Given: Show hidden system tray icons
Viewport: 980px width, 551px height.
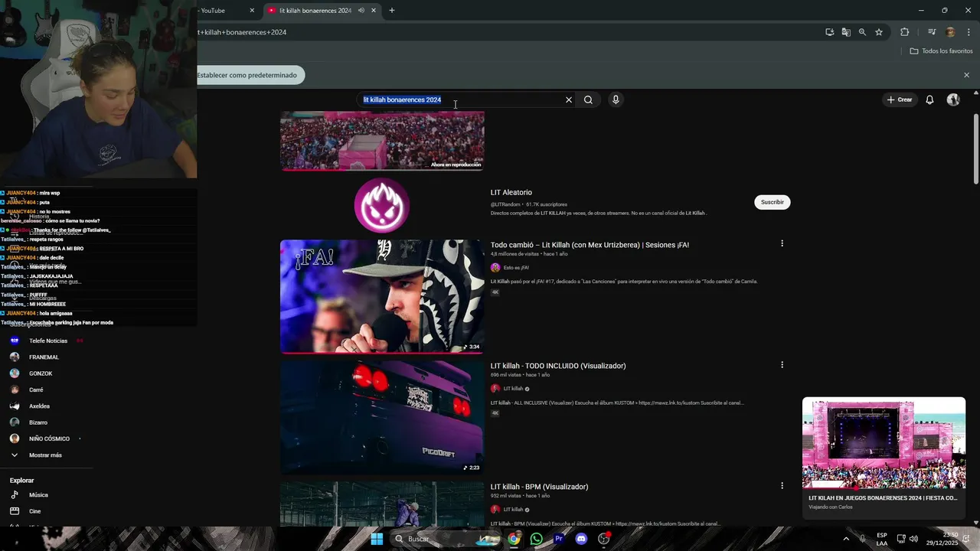Looking at the screenshot, I should pos(846,539).
